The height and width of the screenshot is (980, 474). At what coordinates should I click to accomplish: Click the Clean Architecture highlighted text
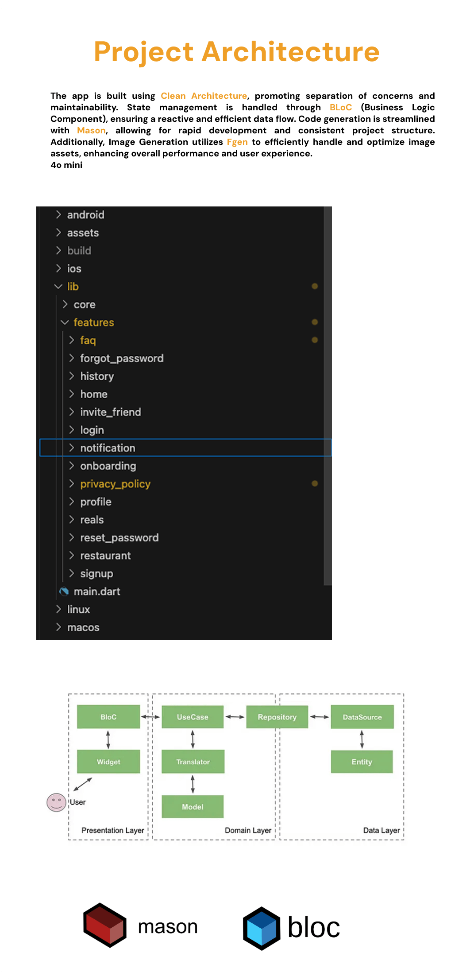click(204, 96)
